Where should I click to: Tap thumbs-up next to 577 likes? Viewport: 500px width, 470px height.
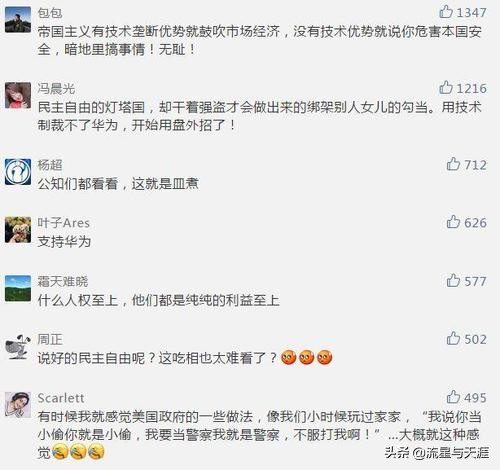click(453, 281)
